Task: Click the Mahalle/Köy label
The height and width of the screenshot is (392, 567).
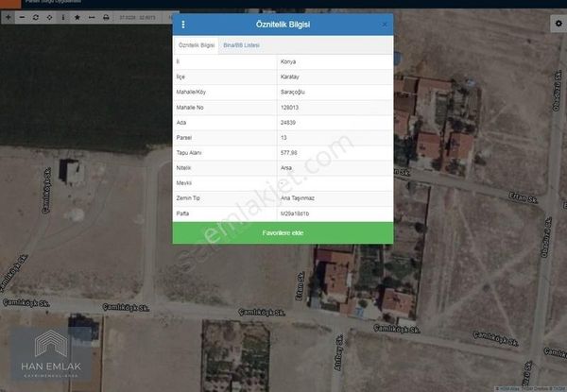Action: point(191,93)
